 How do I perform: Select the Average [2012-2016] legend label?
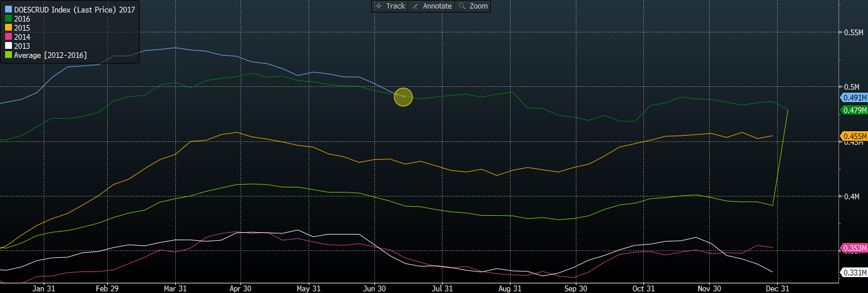point(50,55)
